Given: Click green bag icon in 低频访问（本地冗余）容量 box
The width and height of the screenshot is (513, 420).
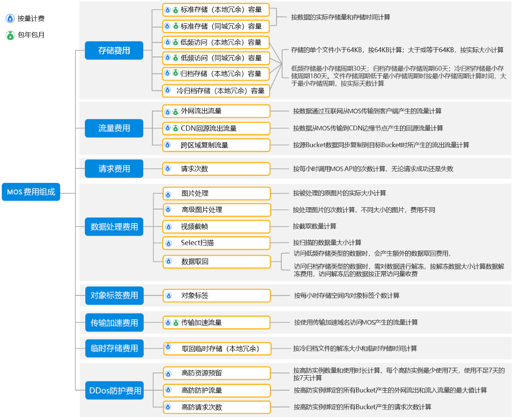Looking at the screenshot, I should pyautogui.click(x=175, y=42).
